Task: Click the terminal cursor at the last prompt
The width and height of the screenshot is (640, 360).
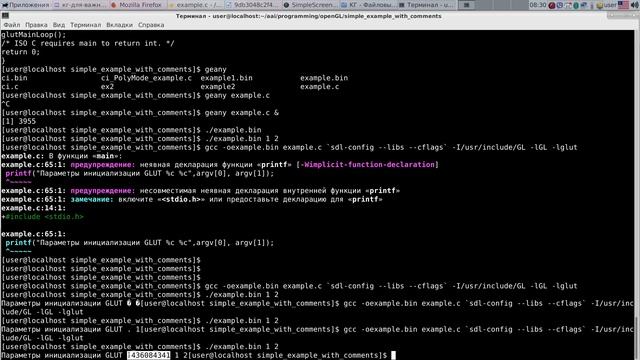Action: point(393,356)
